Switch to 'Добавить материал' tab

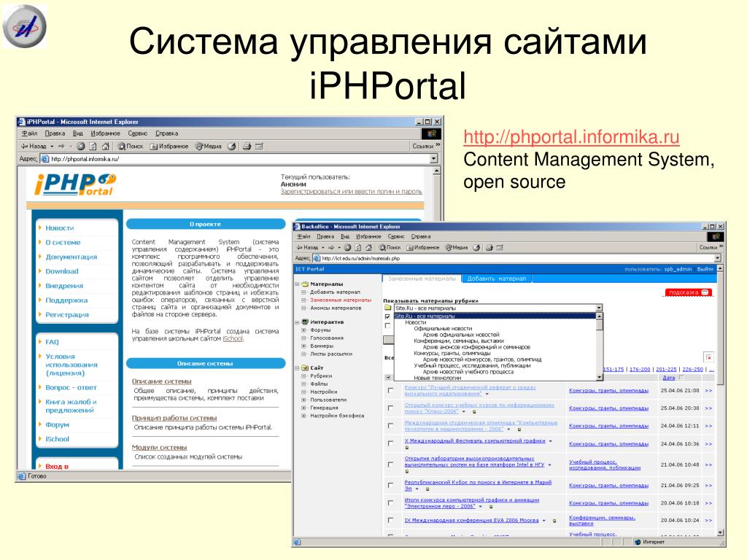tap(496, 279)
